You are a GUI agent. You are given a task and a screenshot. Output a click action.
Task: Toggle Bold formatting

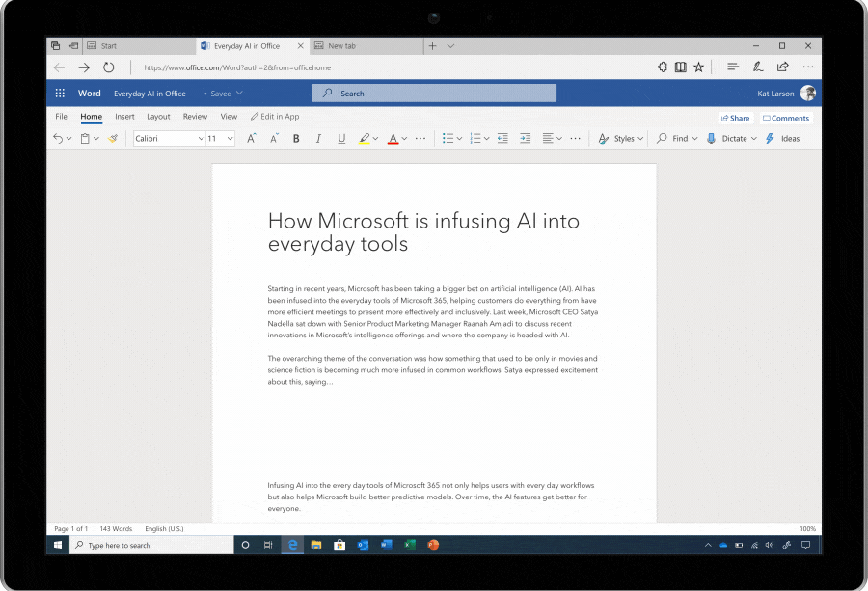[x=296, y=138]
